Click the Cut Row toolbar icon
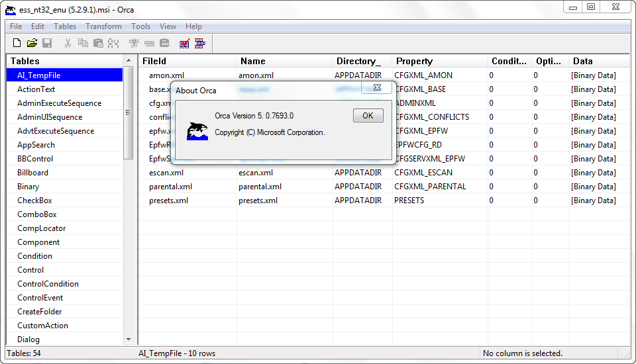 [134, 43]
